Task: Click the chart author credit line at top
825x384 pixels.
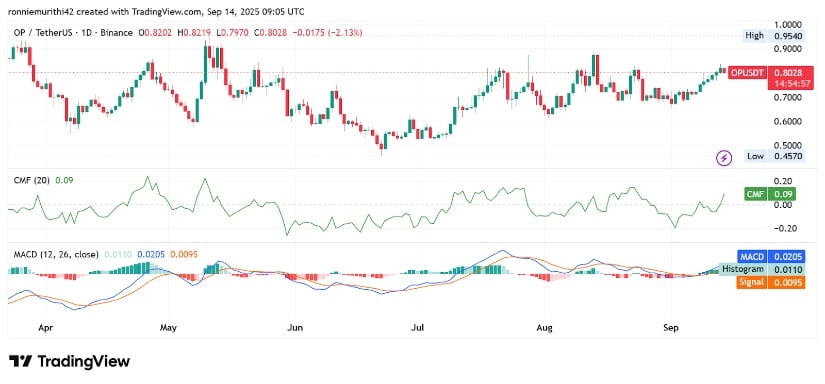Action: 156,11
